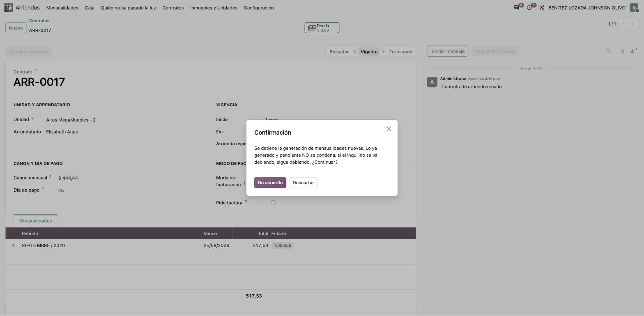
Task: Open the Configuración menu
Action: 259,8
